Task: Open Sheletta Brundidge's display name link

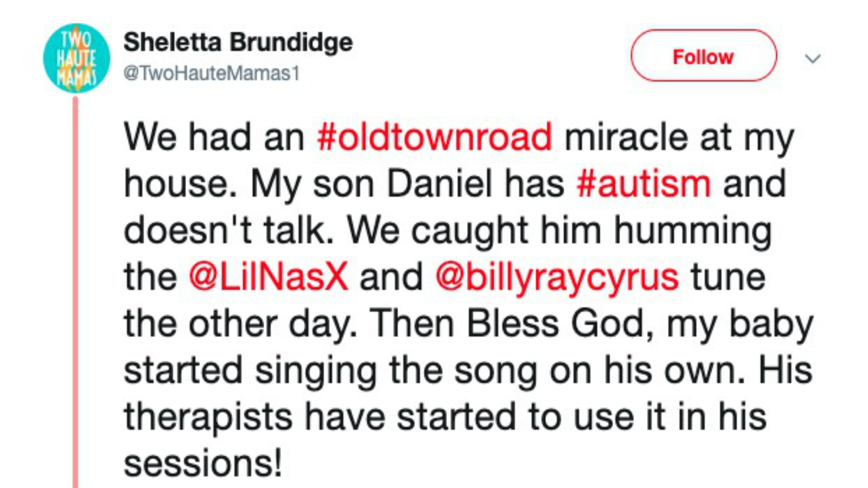Action: click(238, 42)
